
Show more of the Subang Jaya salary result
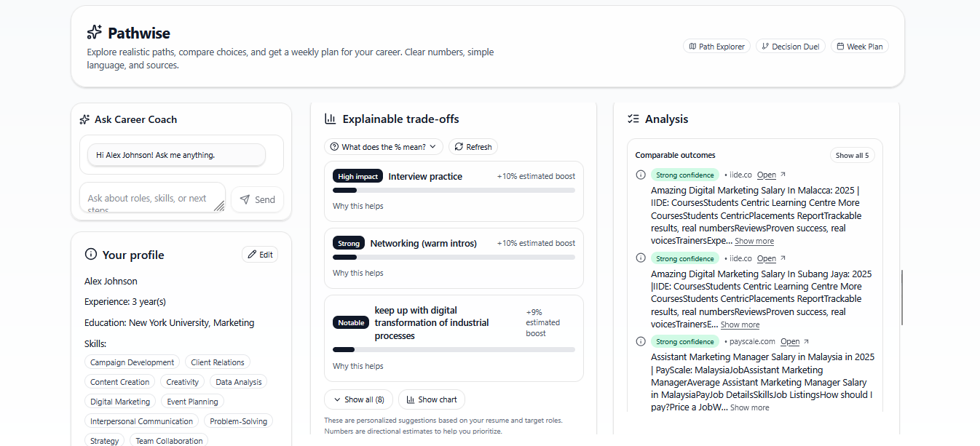click(740, 324)
